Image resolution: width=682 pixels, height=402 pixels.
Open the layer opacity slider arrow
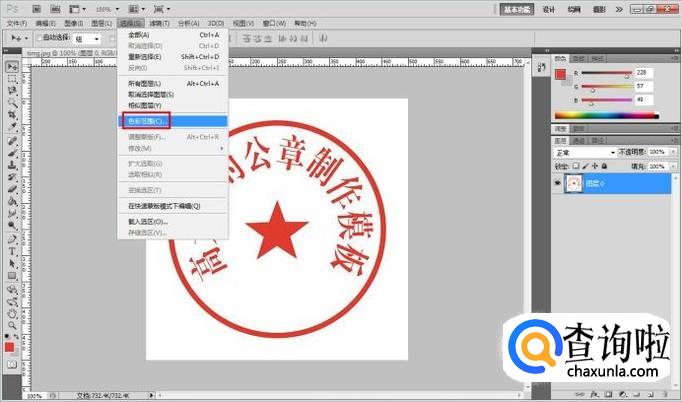[673, 152]
